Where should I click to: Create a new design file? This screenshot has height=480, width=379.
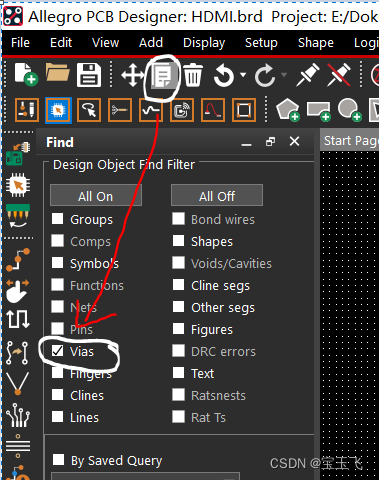26,74
